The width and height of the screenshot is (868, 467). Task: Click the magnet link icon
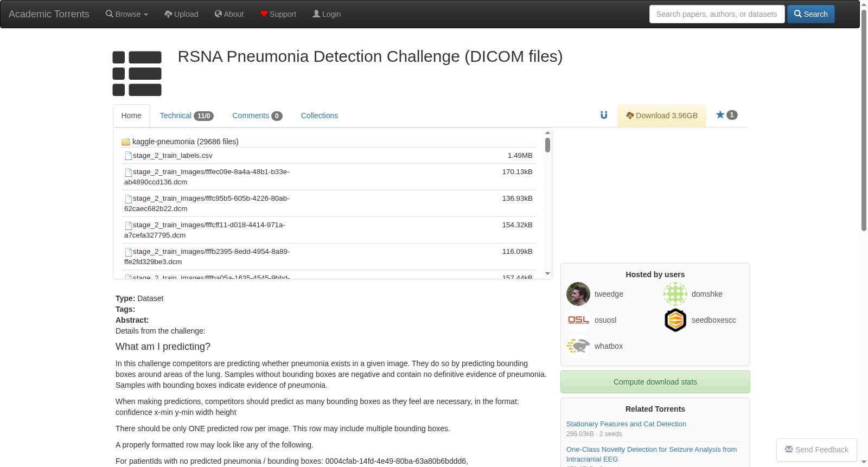pyautogui.click(x=604, y=115)
